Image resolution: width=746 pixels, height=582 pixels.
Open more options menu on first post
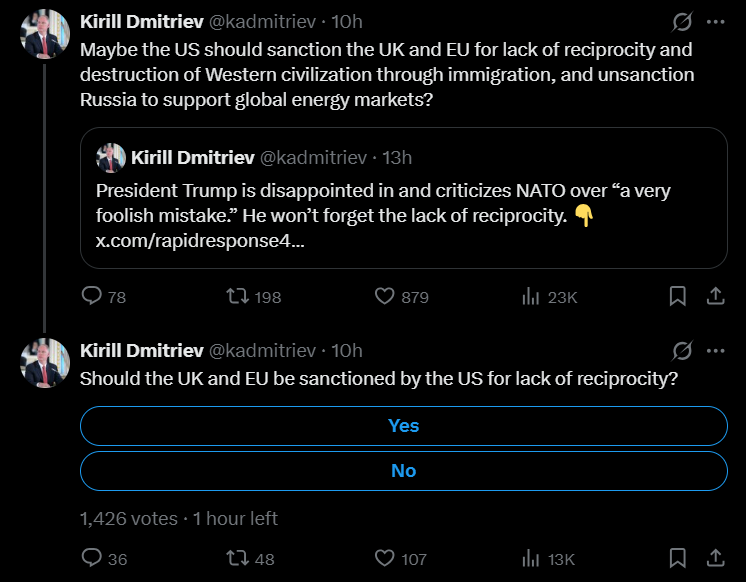point(716,21)
